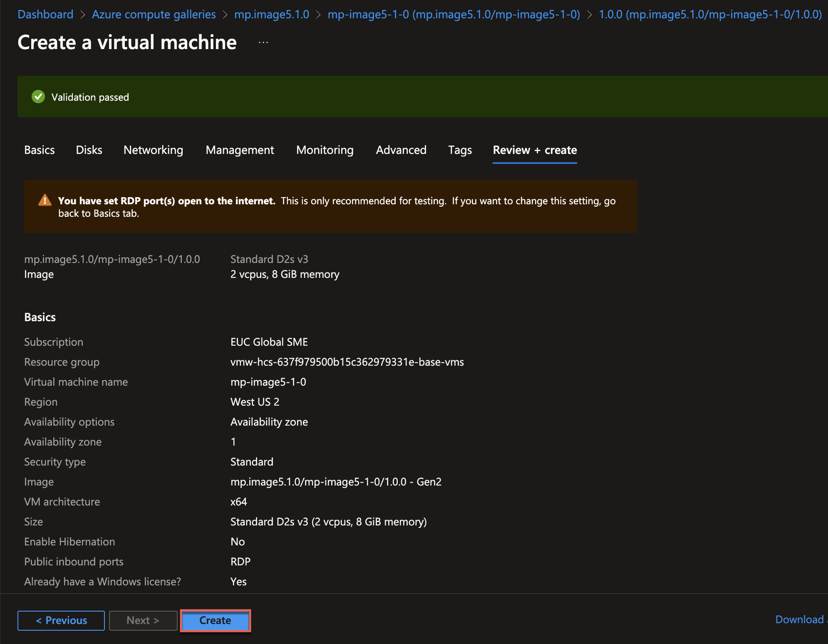The image size is (828, 644).
Task: Switch to the Networking tab
Action: [153, 150]
